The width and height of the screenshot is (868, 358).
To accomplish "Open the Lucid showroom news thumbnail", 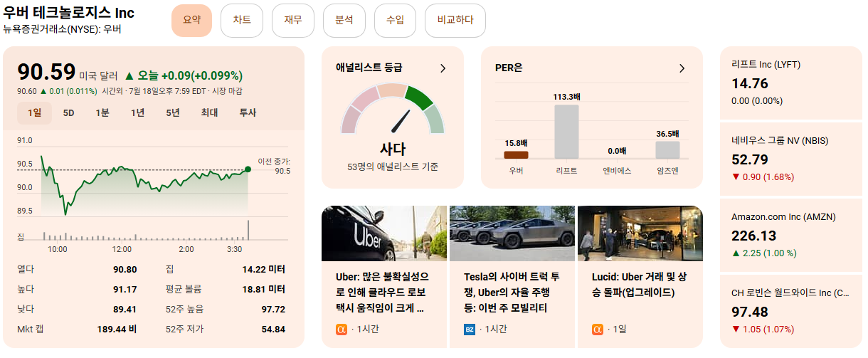I will coord(640,233).
